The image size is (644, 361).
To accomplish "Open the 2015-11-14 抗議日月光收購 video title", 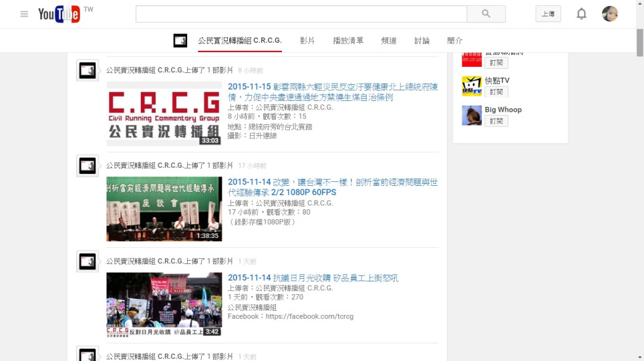I will click(313, 278).
